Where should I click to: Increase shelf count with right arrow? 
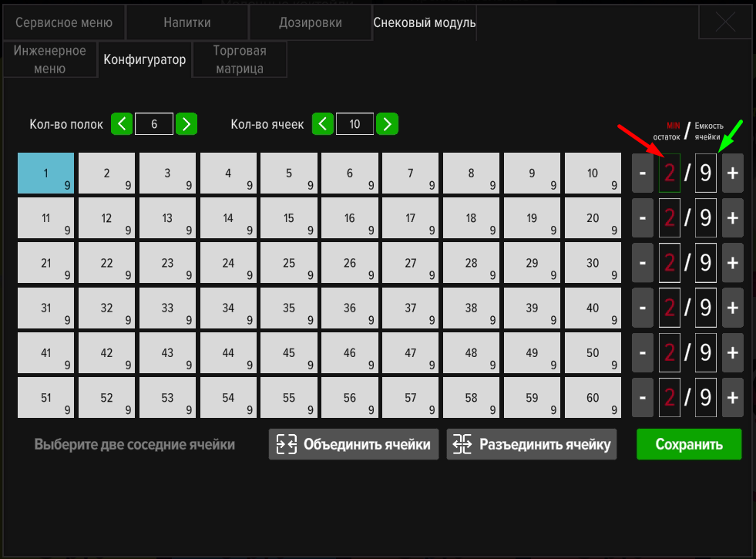point(186,123)
